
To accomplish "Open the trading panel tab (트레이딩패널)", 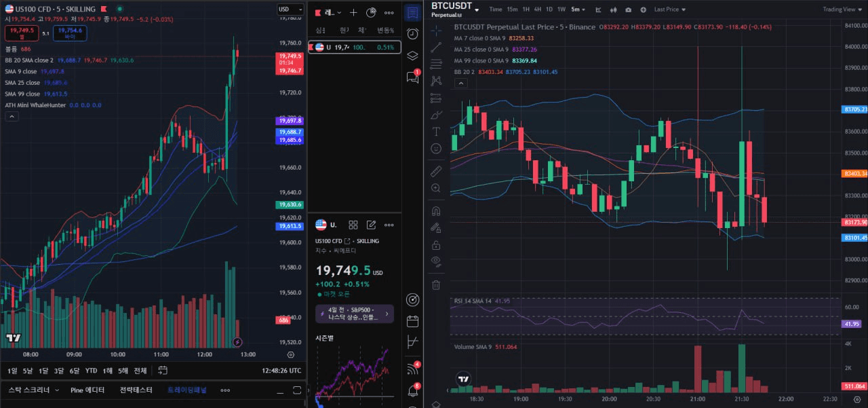I will (187, 390).
